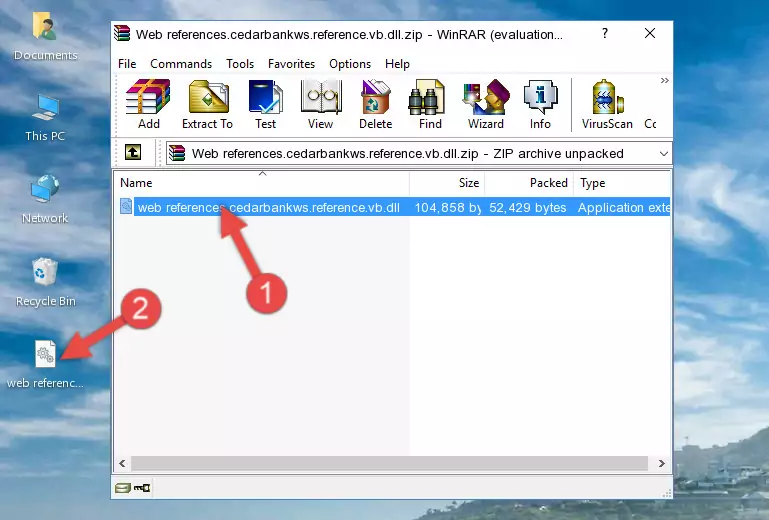Click the archive icon in the address bar
Viewport: 769px width, 520px height.
pyautogui.click(x=177, y=154)
